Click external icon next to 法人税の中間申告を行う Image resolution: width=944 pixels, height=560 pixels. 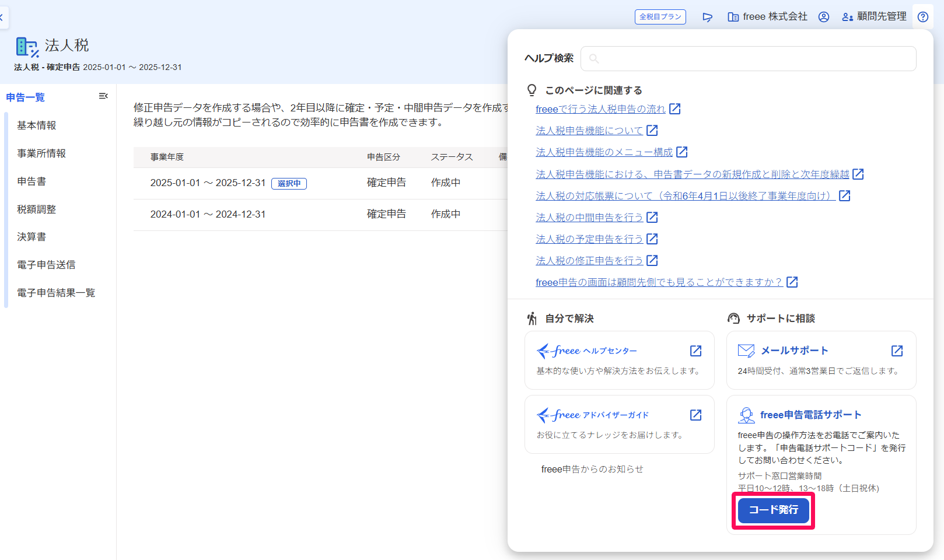click(x=652, y=217)
